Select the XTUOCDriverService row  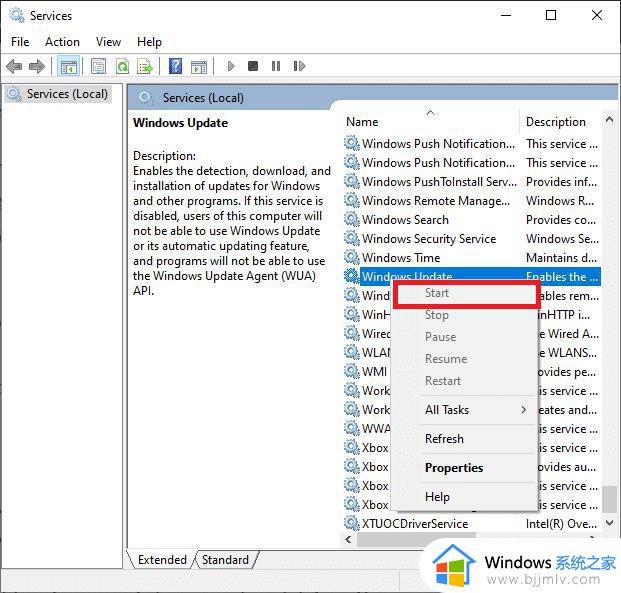[x=472, y=523]
